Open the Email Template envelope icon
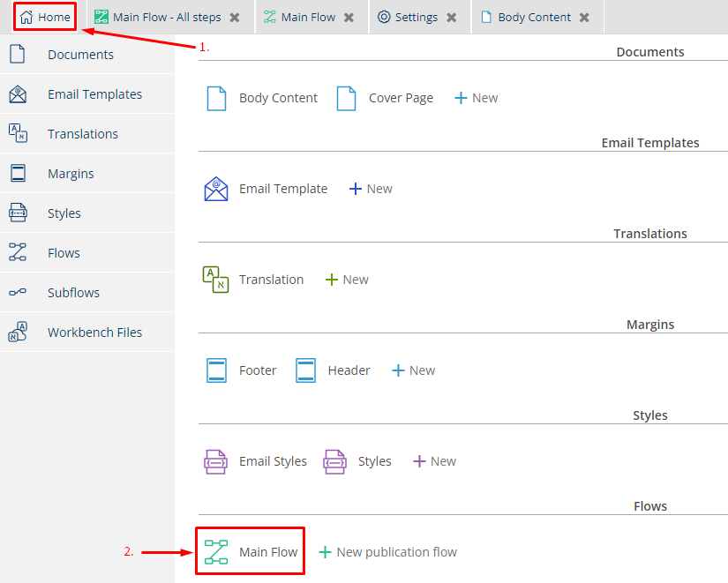 tap(216, 189)
